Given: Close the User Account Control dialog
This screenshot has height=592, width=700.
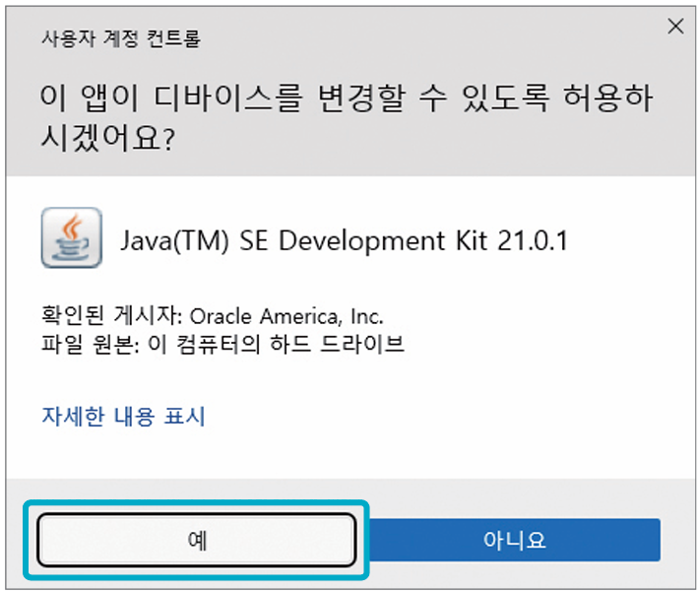Looking at the screenshot, I should pyautogui.click(x=675, y=27).
